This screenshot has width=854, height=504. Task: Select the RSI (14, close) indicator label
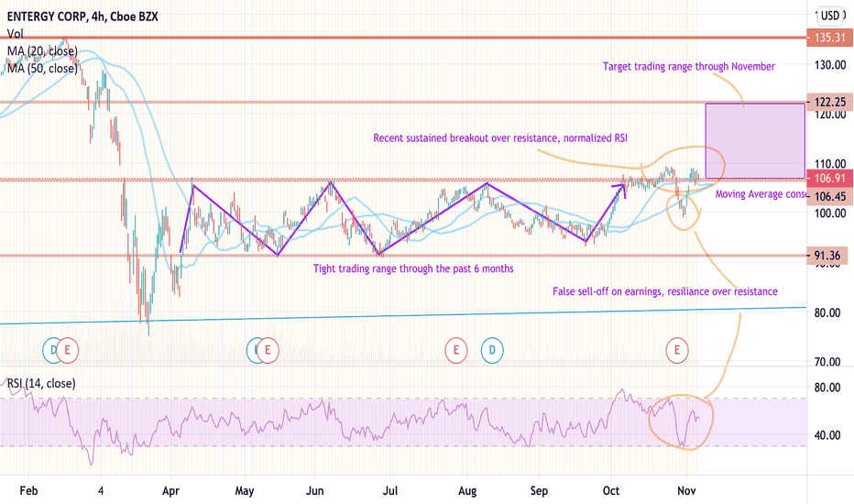point(41,384)
